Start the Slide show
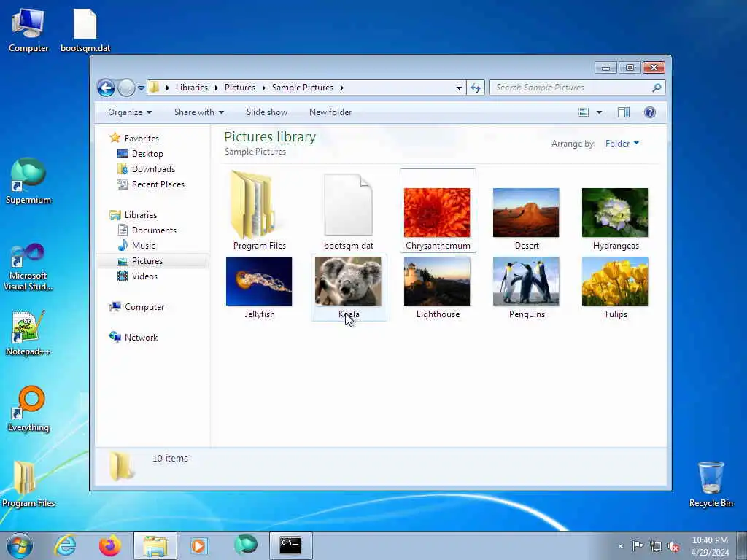 tap(267, 112)
